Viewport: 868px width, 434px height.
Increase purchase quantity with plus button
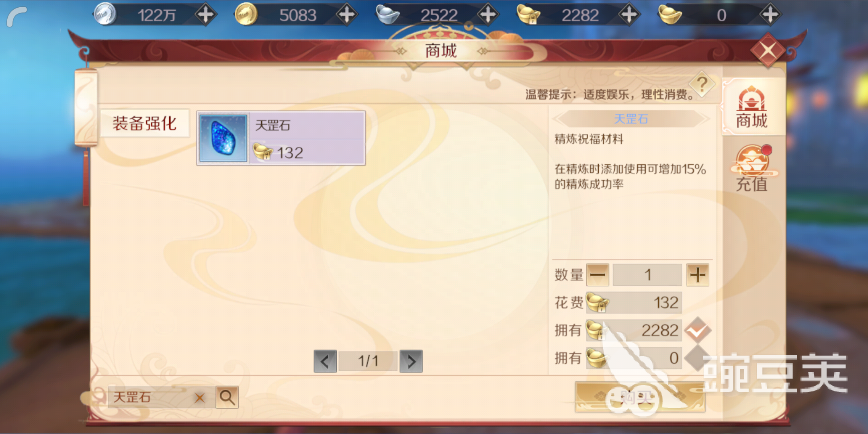[698, 275]
